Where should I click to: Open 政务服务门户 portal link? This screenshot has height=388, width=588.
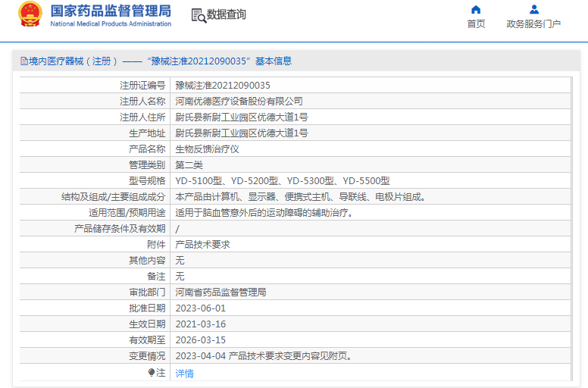(533, 24)
